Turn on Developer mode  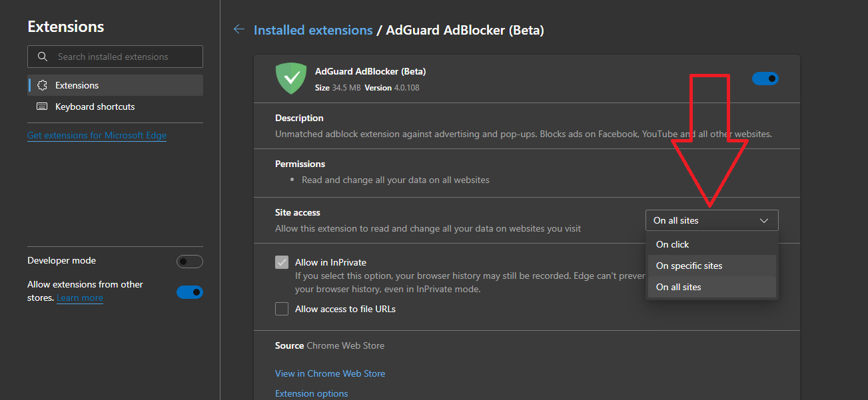[189, 262]
